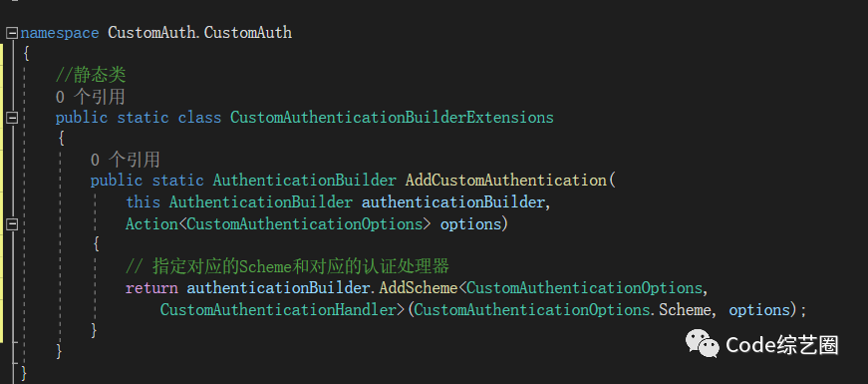Collapse the AddCustomAuthentication method body
This screenshot has height=384, width=868.
[x=12, y=224]
